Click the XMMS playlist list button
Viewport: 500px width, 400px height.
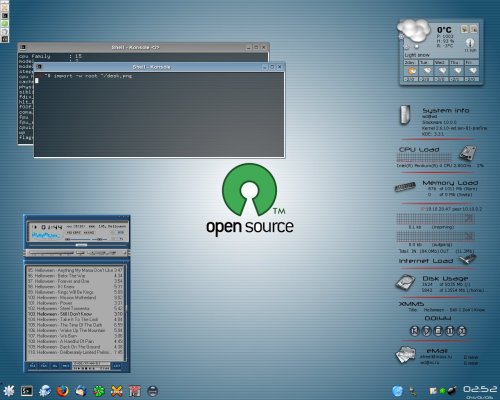tap(117, 366)
